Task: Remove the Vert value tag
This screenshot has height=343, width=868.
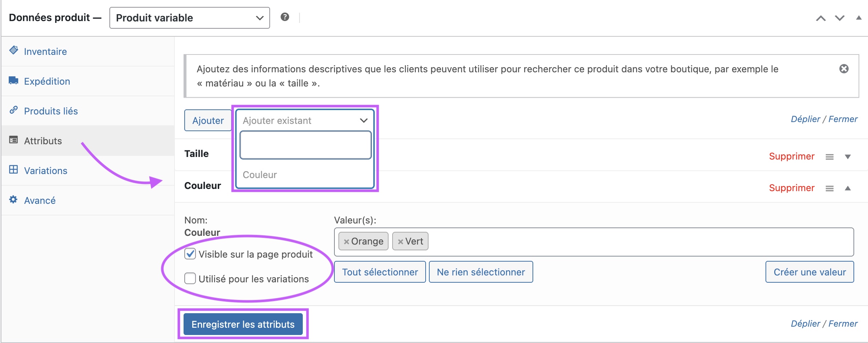Action: [x=401, y=242]
